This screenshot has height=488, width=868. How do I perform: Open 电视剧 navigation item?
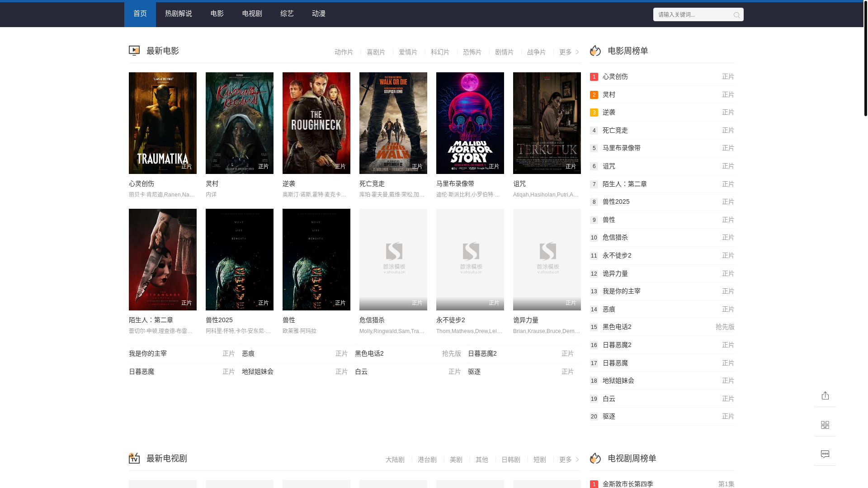click(x=252, y=14)
